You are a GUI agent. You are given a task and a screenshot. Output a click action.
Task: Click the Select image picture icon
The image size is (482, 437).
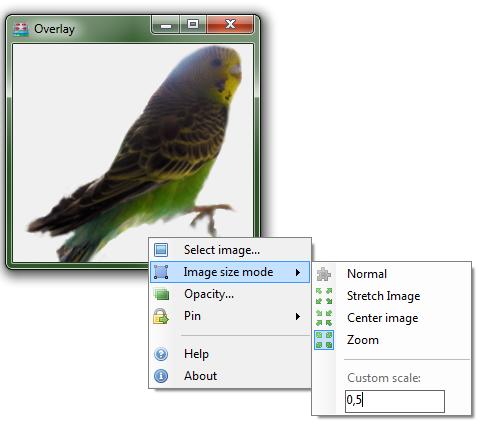click(x=161, y=250)
